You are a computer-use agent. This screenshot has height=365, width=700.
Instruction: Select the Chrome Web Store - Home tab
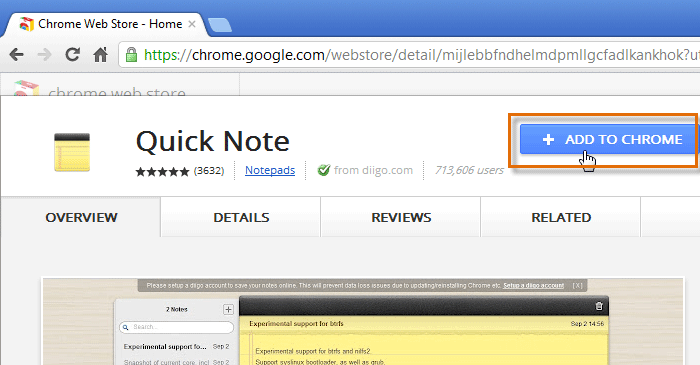click(105, 24)
